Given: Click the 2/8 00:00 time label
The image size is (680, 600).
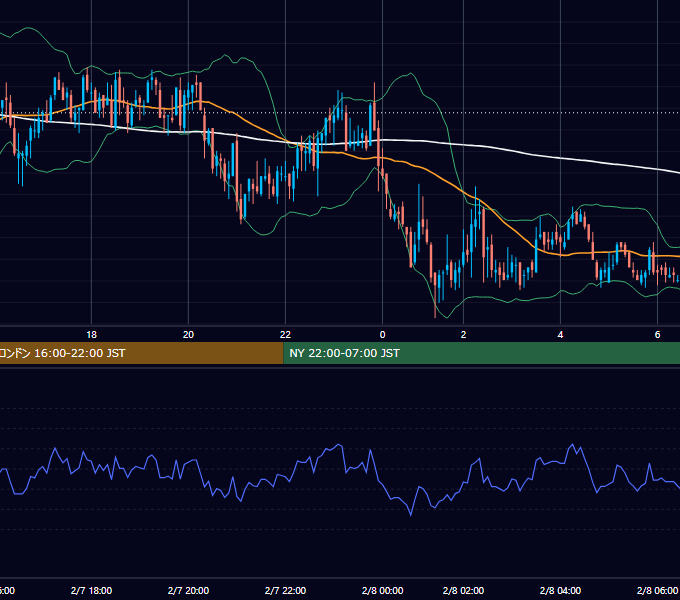Looking at the screenshot, I should pyautogui.click(x=382, y=590).
